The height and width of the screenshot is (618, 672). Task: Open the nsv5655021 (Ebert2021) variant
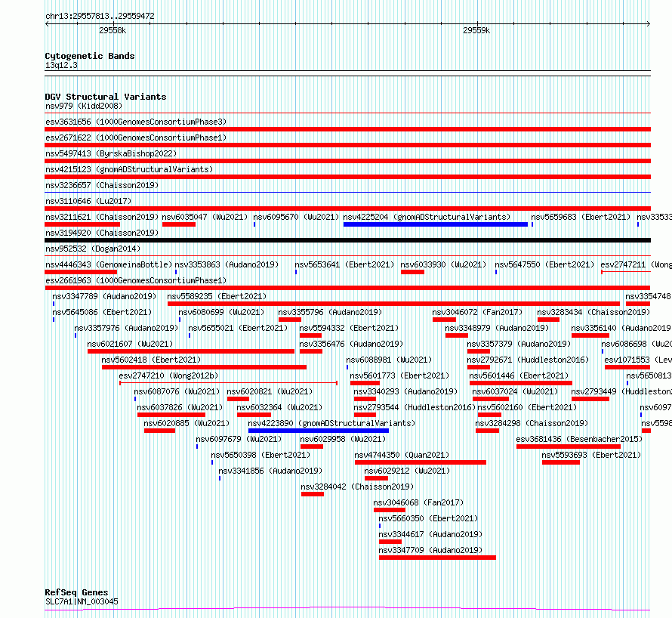coord(238,328)
